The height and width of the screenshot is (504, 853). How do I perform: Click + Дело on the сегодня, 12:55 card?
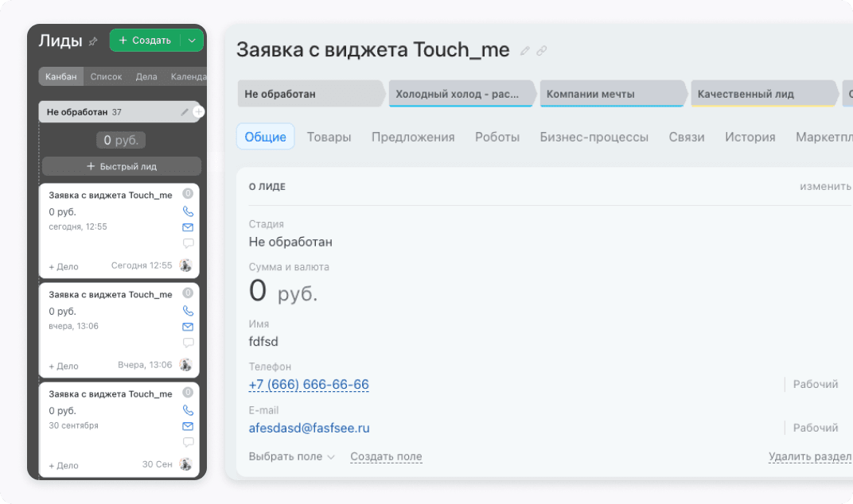coord(64,266)
